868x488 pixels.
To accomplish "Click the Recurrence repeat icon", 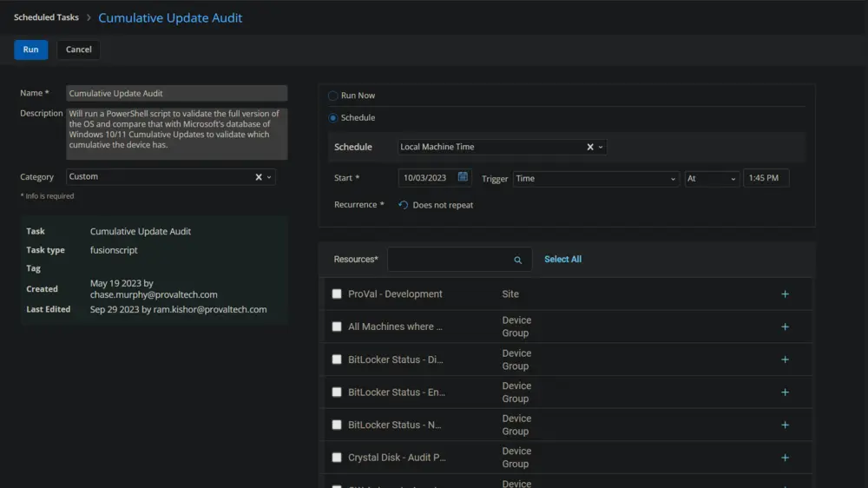I will 403,205.
